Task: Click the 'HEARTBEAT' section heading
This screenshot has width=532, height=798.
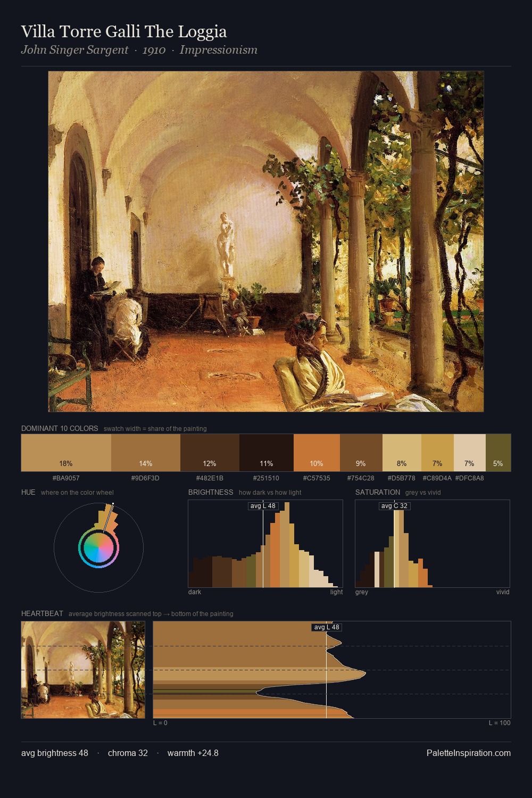Action: coord(42,613)
